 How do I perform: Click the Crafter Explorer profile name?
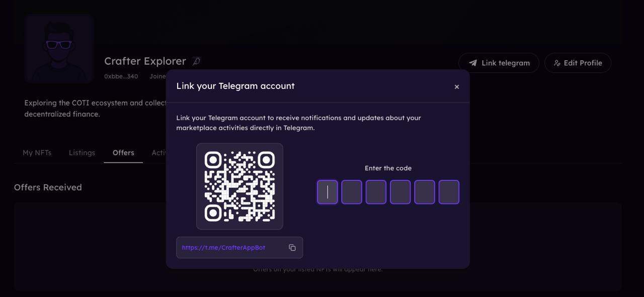145,61
